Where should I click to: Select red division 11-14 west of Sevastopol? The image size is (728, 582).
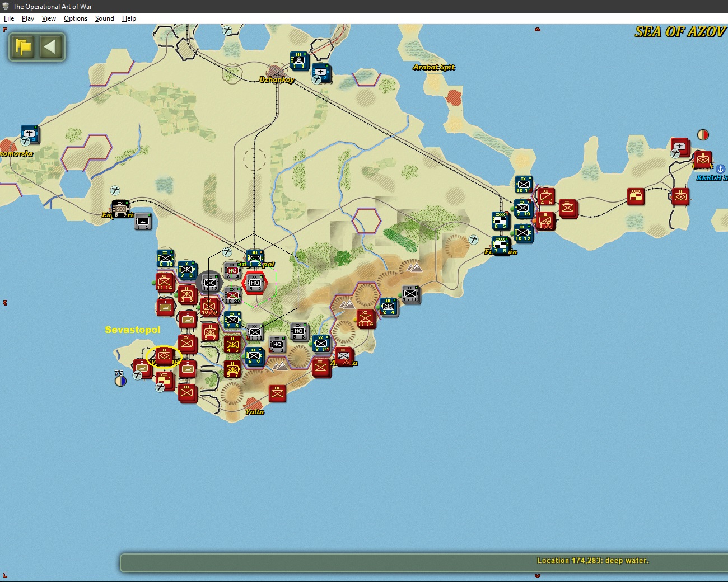164,281
